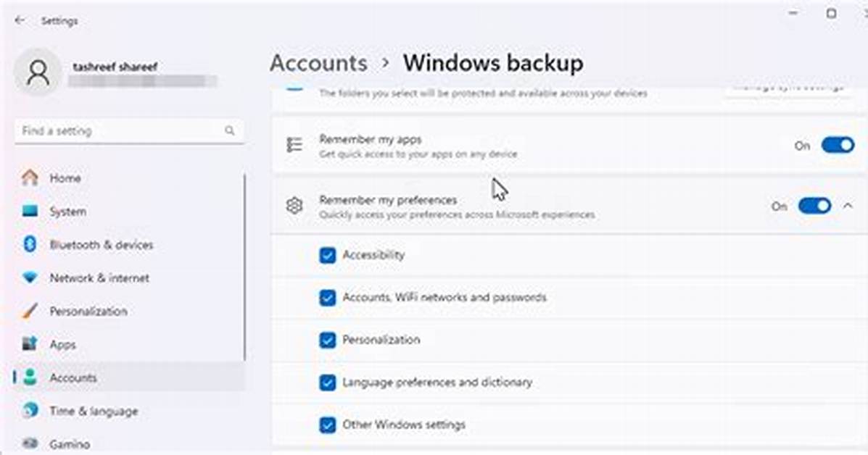Viewport: 868px width, 455px height.
Task: Minimize the Settings window
Action: click(x=794, y=13)
